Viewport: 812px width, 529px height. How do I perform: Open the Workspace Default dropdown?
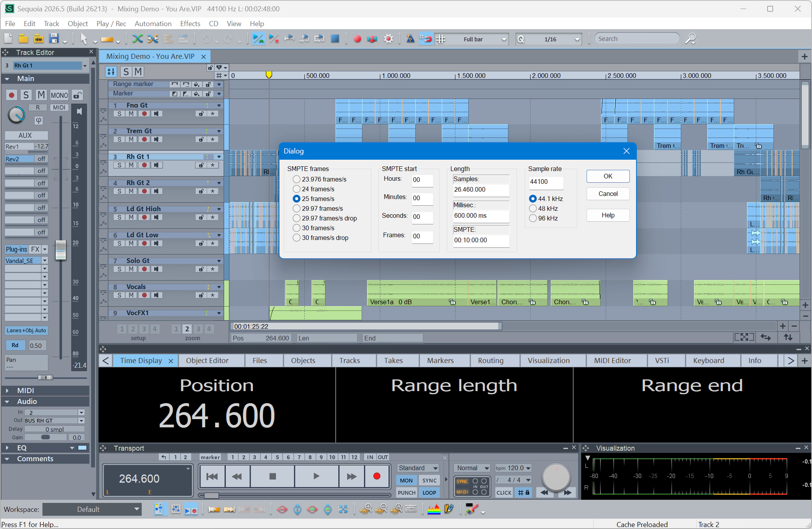92,509
